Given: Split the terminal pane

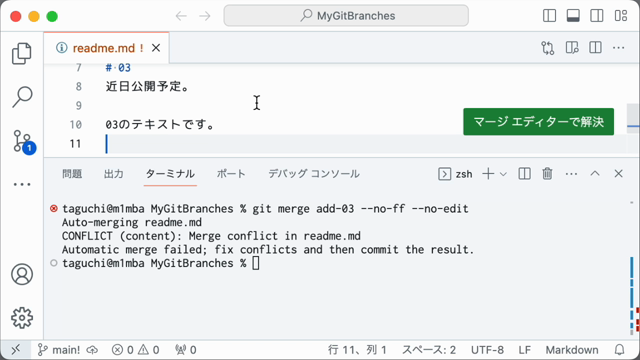Looking at the screenshot, I should click(524, 174).
